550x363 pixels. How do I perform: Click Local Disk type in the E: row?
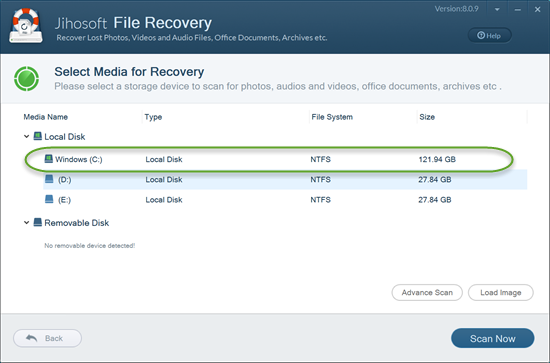164,200
